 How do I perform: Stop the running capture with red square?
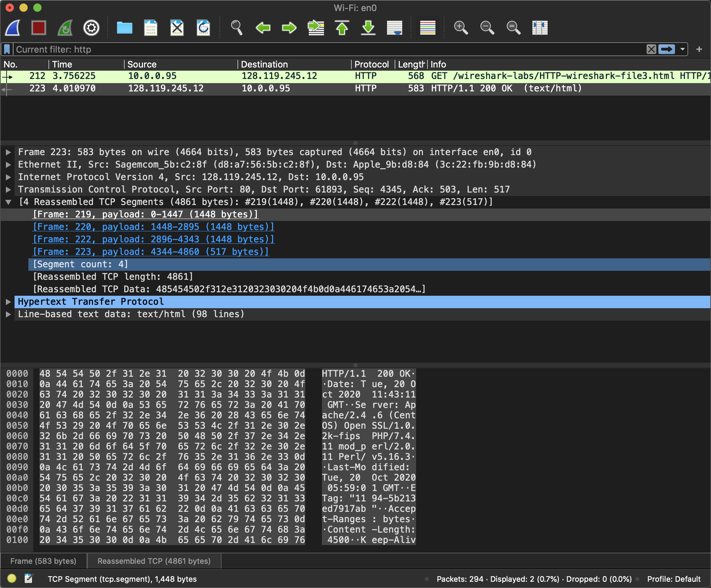pyautogui.click(x=39, y=28)
